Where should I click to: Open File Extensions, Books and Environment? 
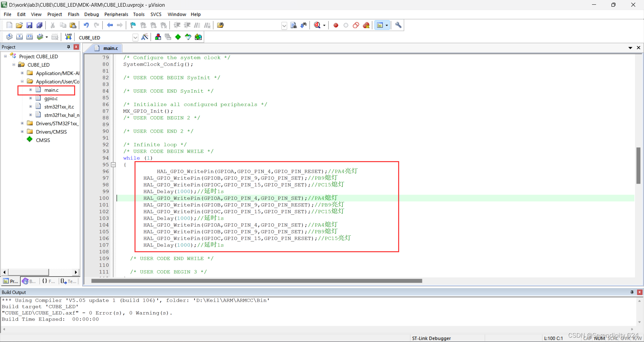click(x=158, y=37)
